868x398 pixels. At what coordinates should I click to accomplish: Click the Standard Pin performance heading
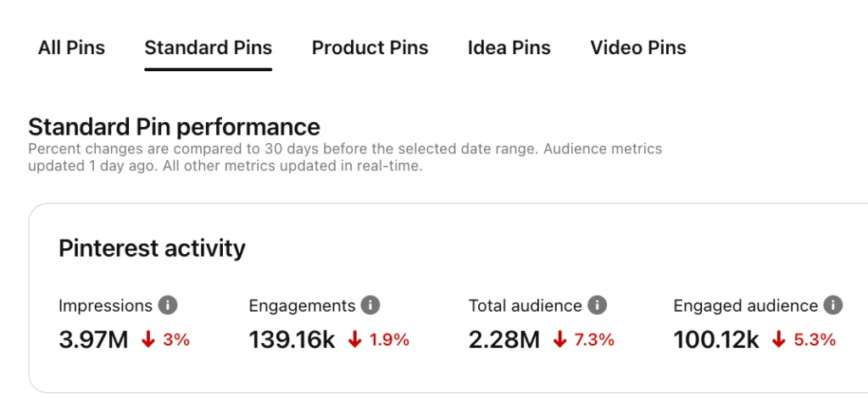click(174, 127)
